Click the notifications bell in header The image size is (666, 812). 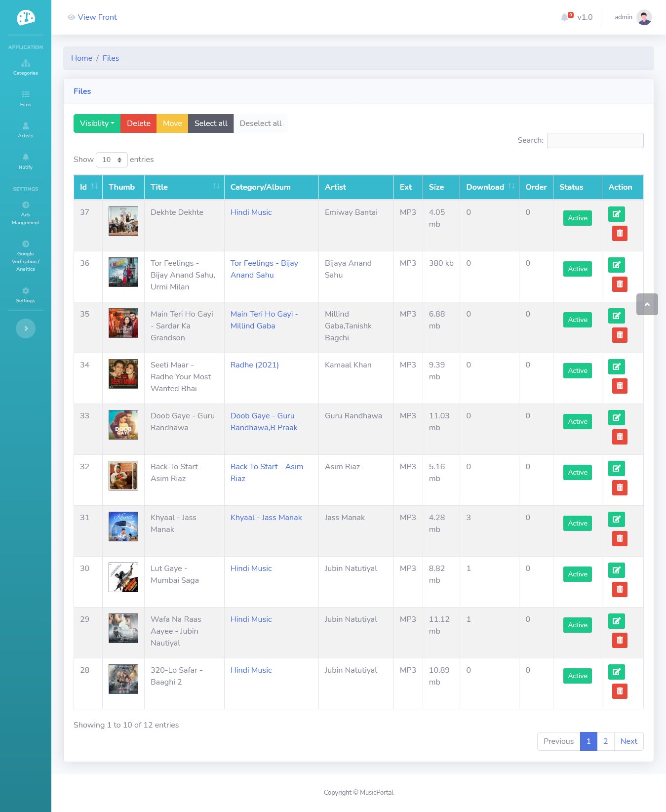pos(565,17)
